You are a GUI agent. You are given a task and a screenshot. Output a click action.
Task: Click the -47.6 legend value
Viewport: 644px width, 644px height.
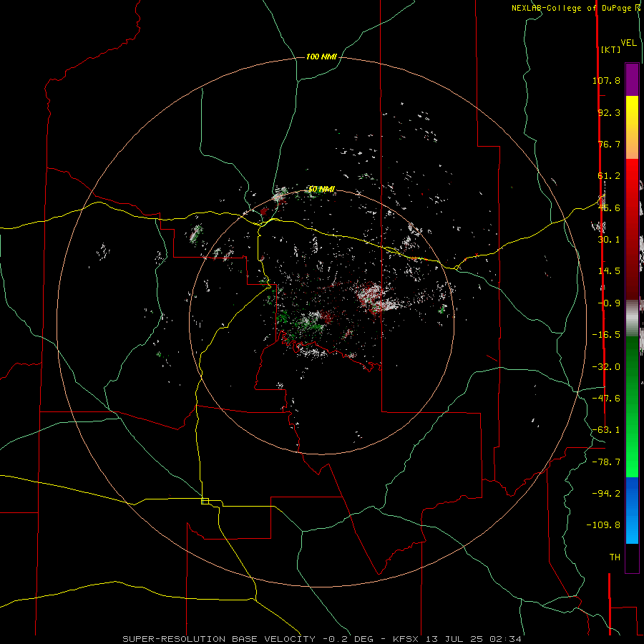(x=606, y=399)
